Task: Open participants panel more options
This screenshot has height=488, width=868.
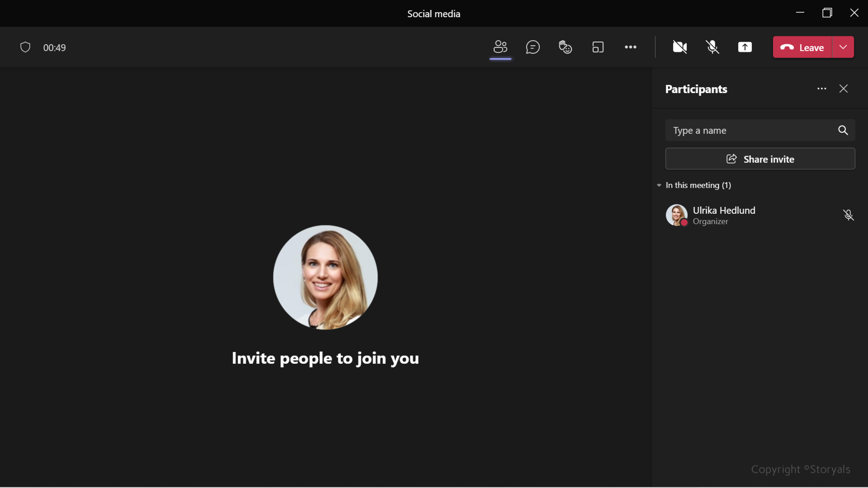Action: 821,89
